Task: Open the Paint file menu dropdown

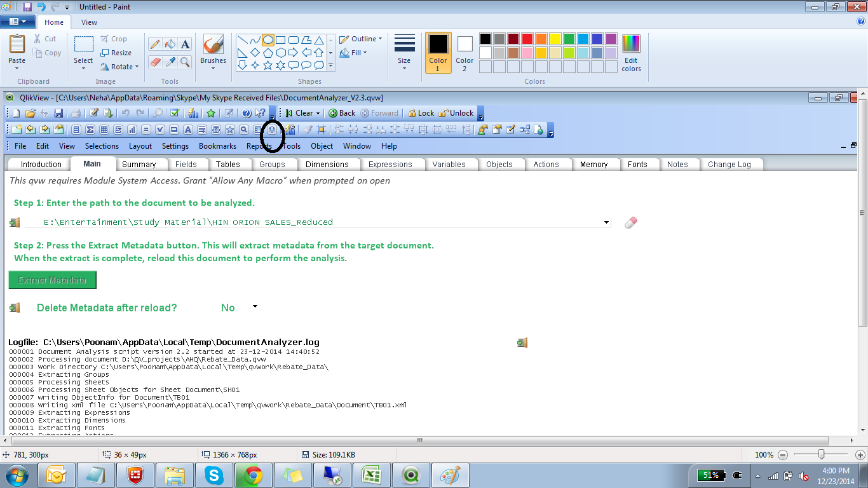Action: coord(18,22)
